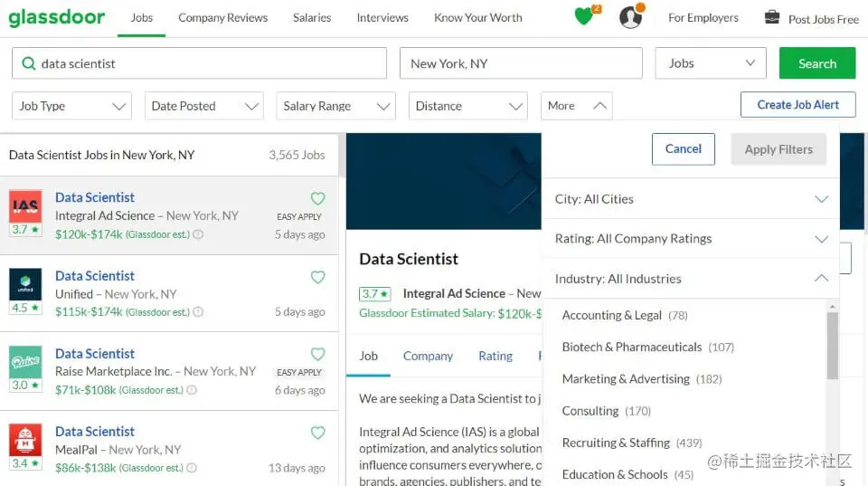Select Recruiting & Staffing industry
Screen dimensions: 868x486
(632, 443)
